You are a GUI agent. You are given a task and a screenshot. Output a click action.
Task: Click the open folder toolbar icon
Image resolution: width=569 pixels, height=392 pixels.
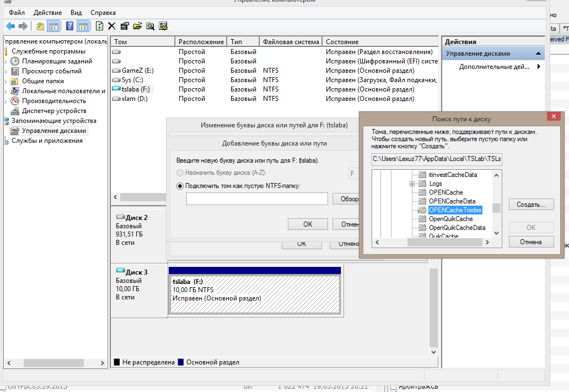(x=137, y=26)
